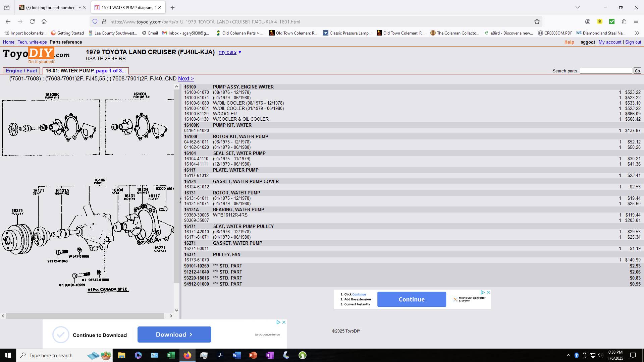Open My account page
Viewport: 644px width, 362px height.
click(x=610, y=42)
